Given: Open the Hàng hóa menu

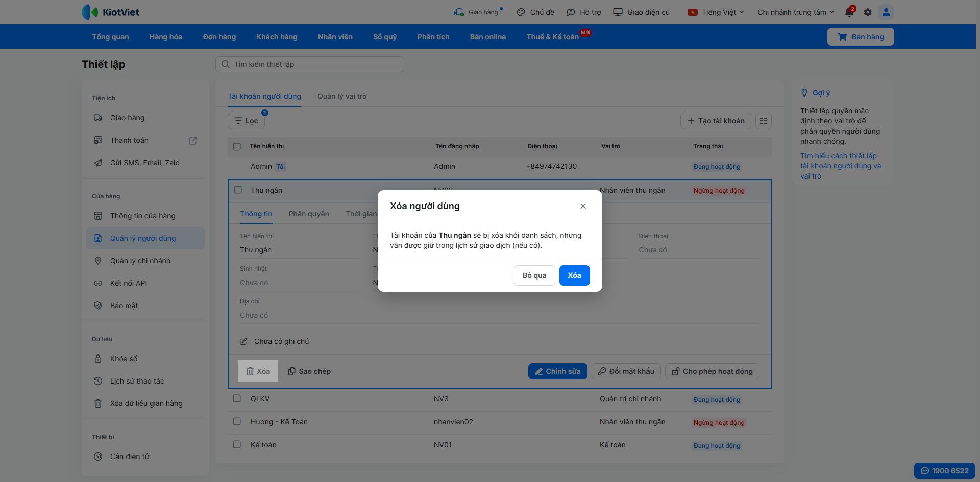Looking at the screenshot, I should click(165, 37).
